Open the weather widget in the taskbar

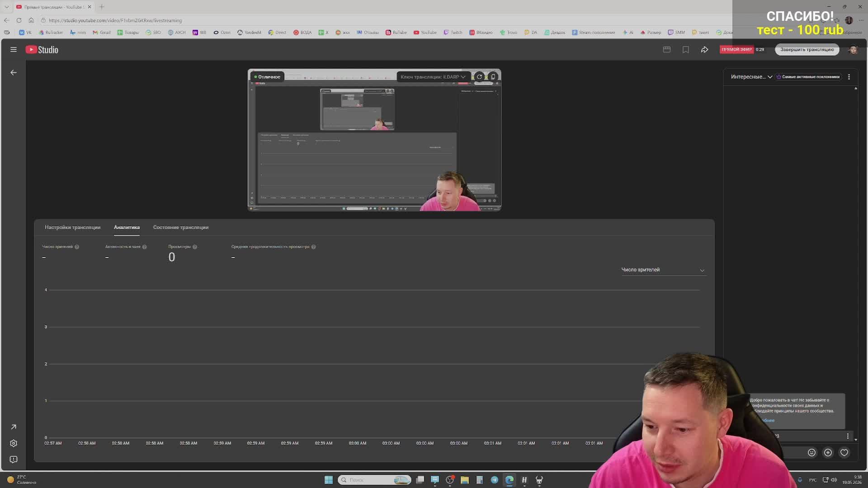tap(21, 480)
